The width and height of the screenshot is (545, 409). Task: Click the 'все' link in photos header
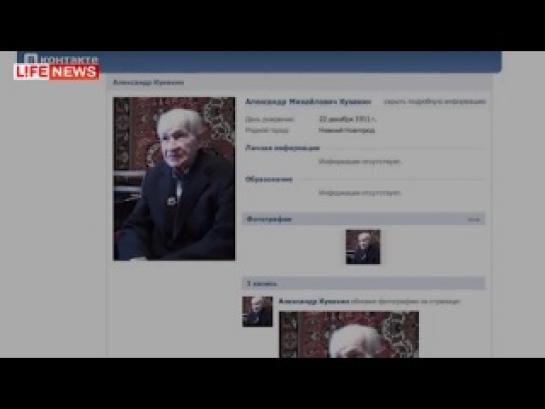click(474, 219)
